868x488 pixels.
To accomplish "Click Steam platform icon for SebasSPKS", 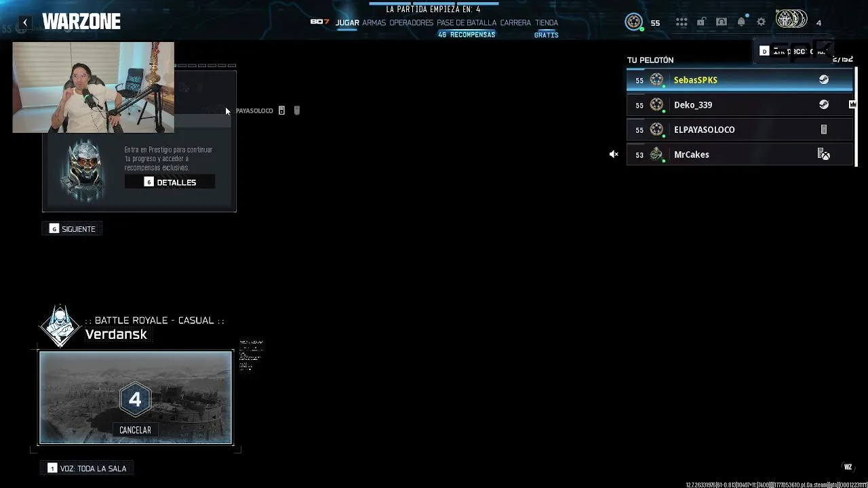I will point(824,79).
